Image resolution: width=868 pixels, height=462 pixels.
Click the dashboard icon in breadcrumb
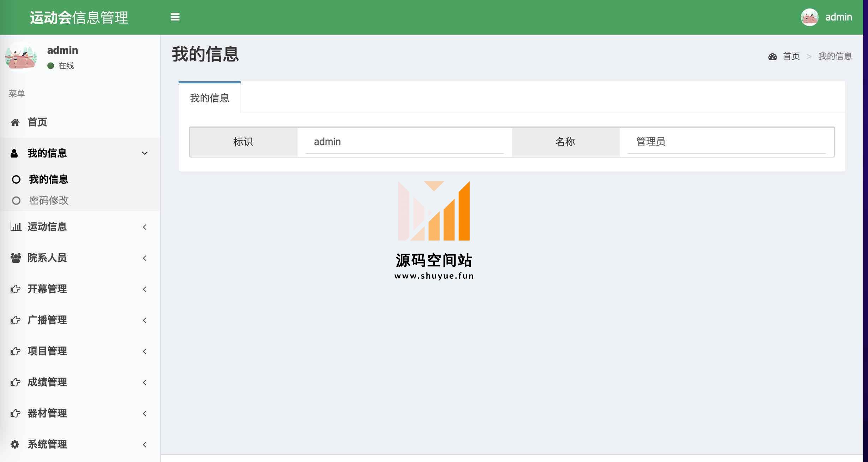[773, 57]
